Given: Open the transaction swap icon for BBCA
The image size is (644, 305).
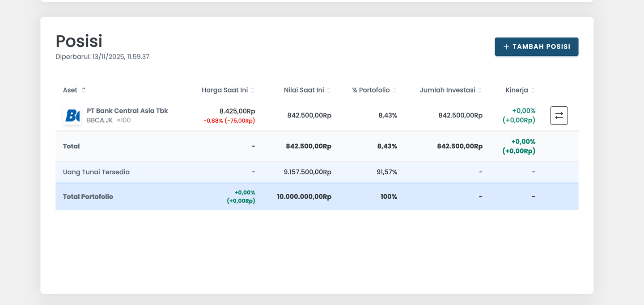Looking at the screenshot, I should [559, 116].
